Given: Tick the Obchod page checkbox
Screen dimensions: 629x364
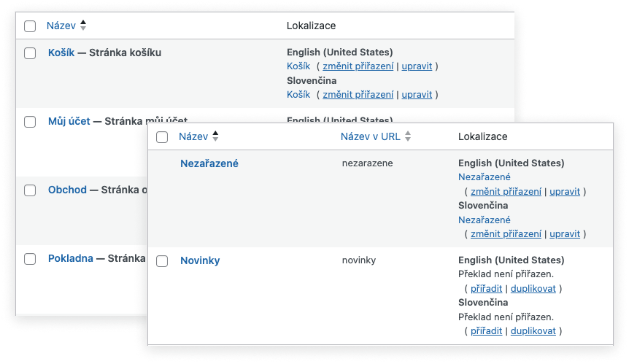Looking at the screenshot, I should click(30, 190).
